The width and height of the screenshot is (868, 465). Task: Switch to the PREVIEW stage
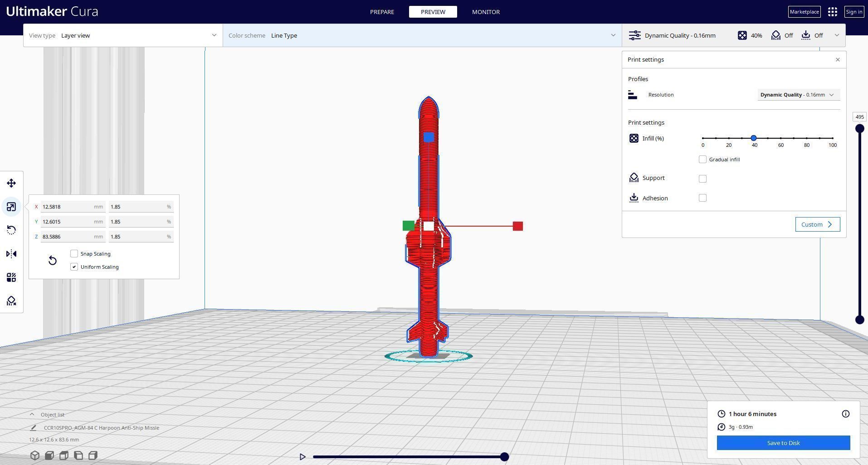433,12
